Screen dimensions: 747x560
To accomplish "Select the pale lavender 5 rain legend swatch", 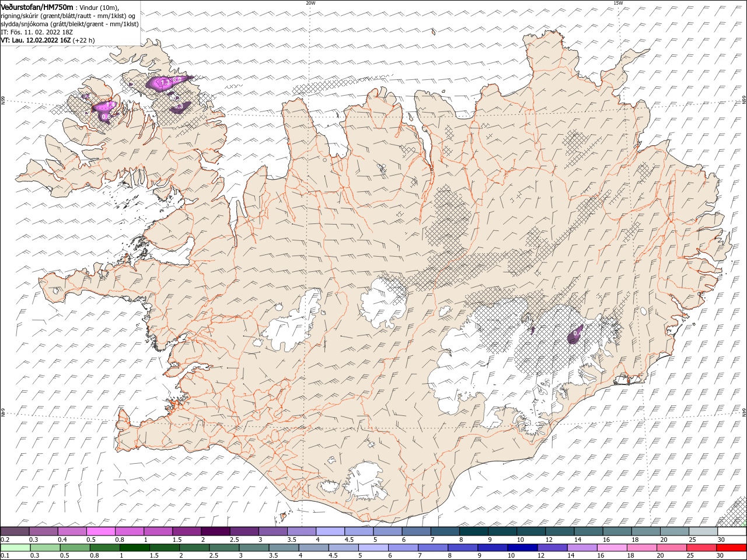I will [x=373, y=548].
